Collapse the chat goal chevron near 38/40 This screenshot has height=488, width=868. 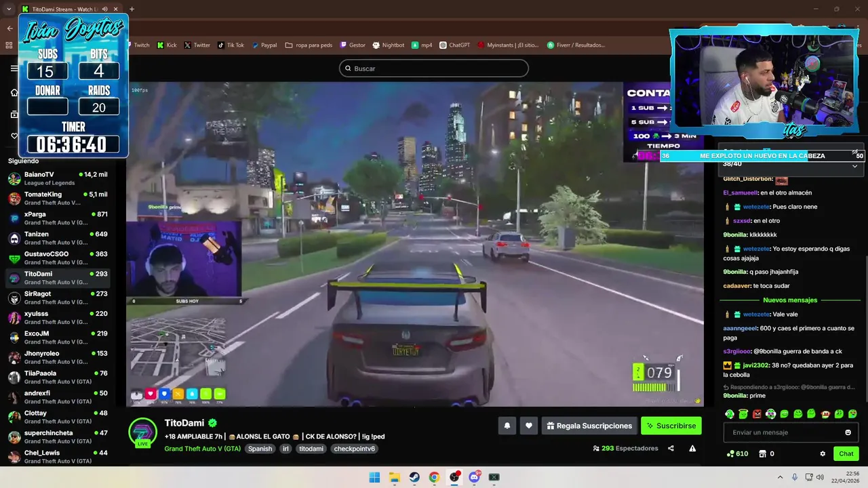[x=854, y=166]
